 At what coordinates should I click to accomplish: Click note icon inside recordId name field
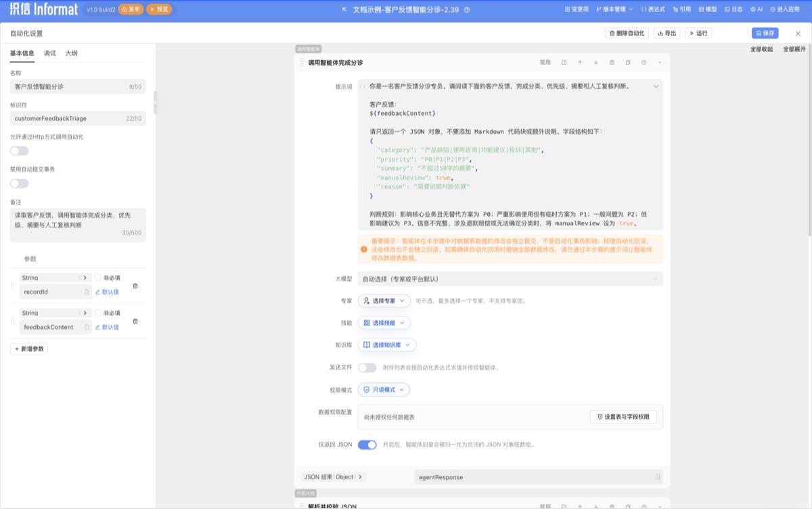[86, 292]
